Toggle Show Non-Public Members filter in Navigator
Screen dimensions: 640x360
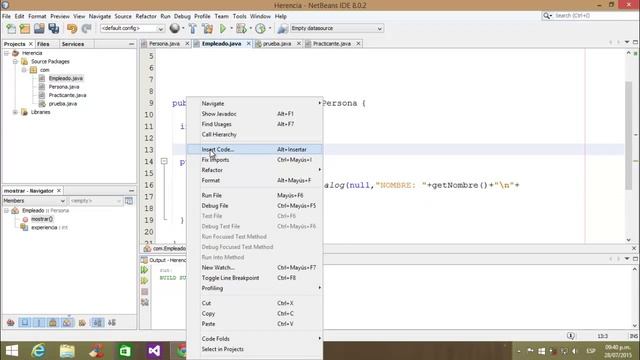pos(53,323)
